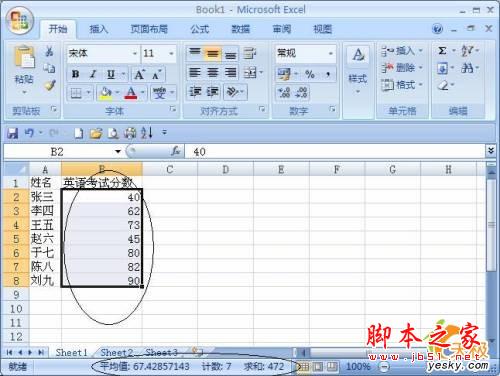Image resolution: width=500 pixels, height=376 pixels.
Task: Click the Cut scissors icon
Action: click(49, 52)
